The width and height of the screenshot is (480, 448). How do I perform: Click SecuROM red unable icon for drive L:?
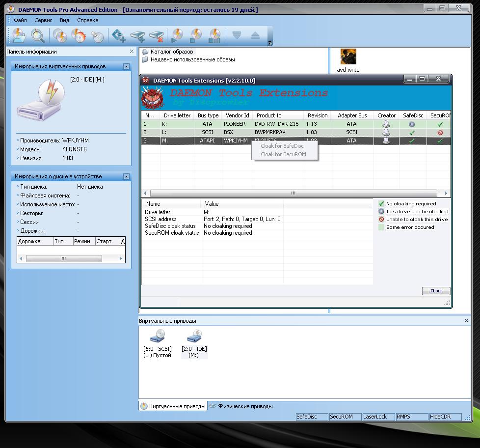coord(440,133)
